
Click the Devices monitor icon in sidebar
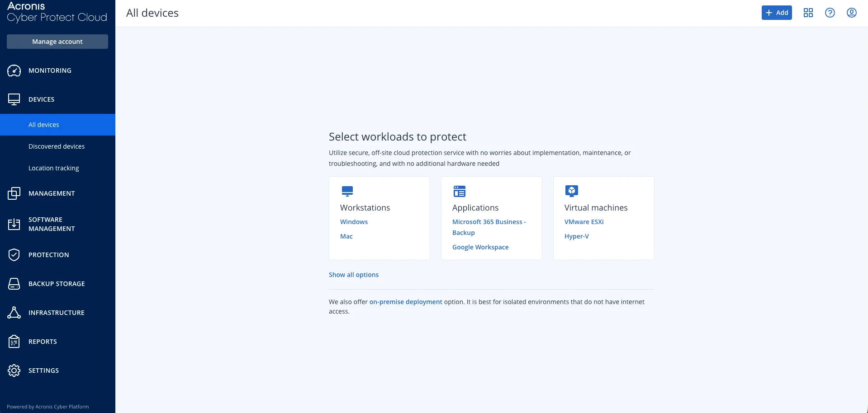point(14,99)
